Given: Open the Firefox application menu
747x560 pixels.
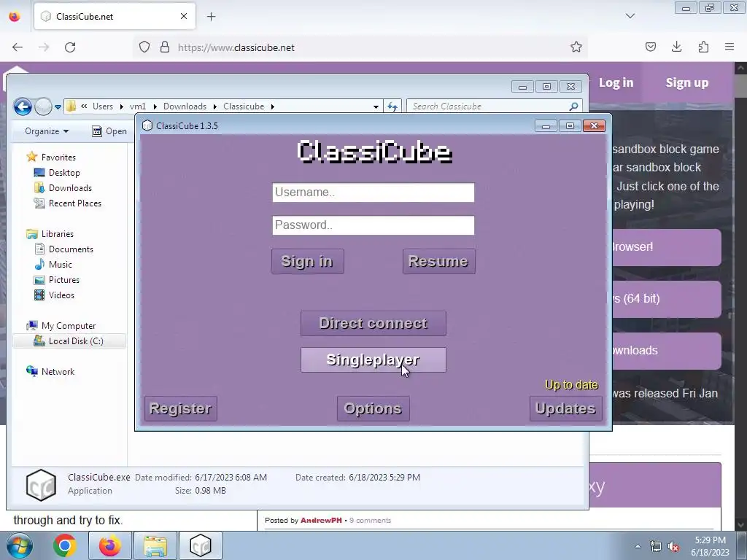Looking at the screenshot, I should [729, 47].
